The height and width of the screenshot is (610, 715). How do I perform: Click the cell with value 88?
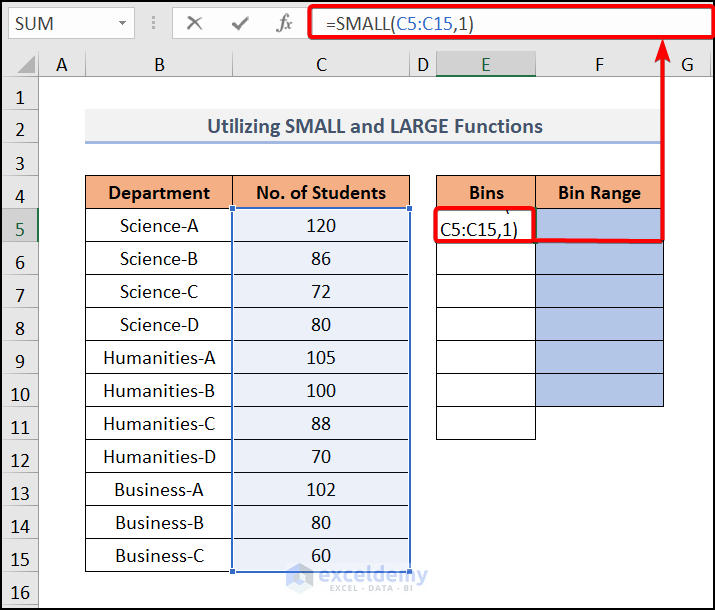point(321,424)
